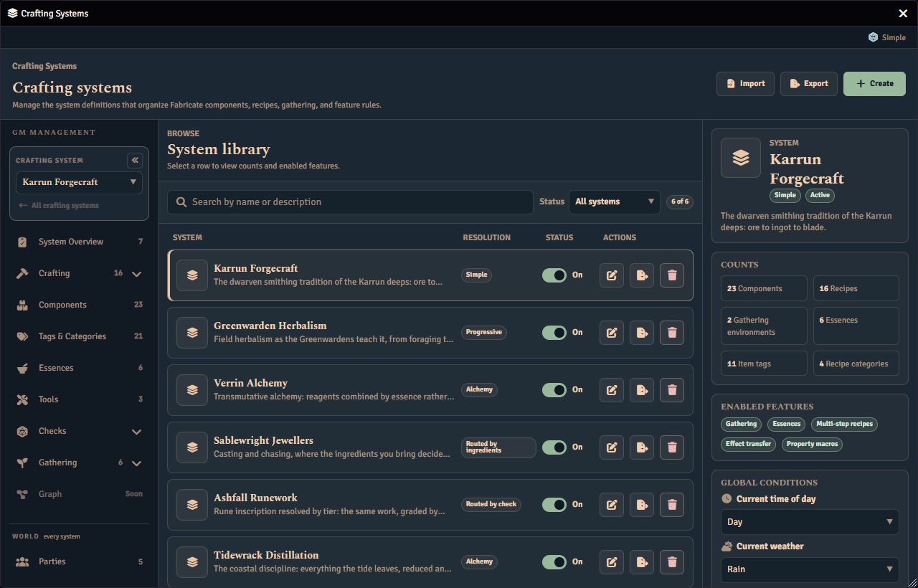918x588 pixels.
Task: Open the Status filter All systems dropdown
Action: [x=615, y=202]
